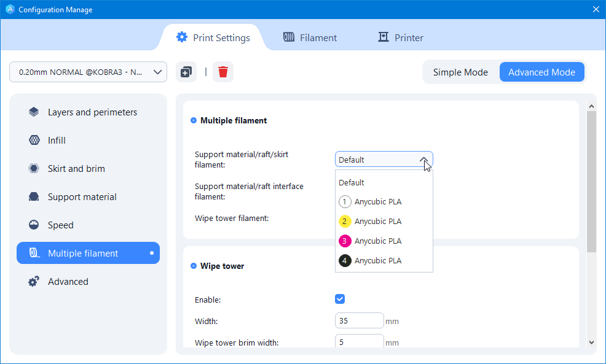Open the 0.20mm NORMAL preset dropdown
This screenshot has width=606, height=364.
pos(88,72)
